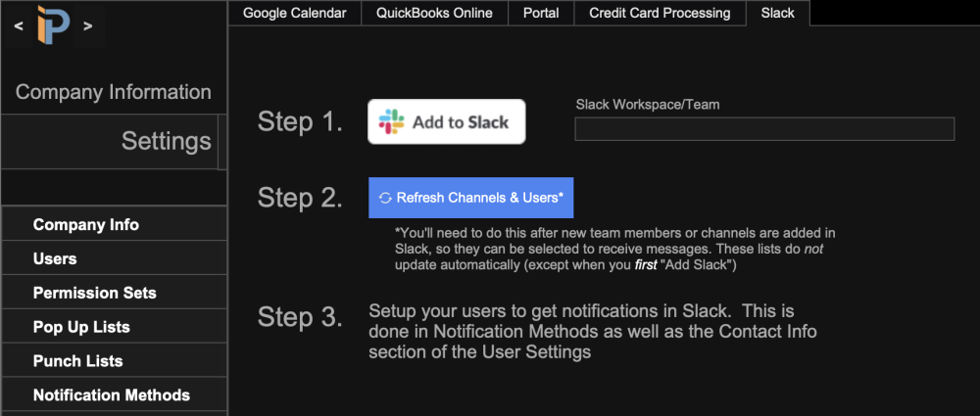
Task: Click the refresh channels footnote text
Action: pyautogui.click(x=615, y=249)
